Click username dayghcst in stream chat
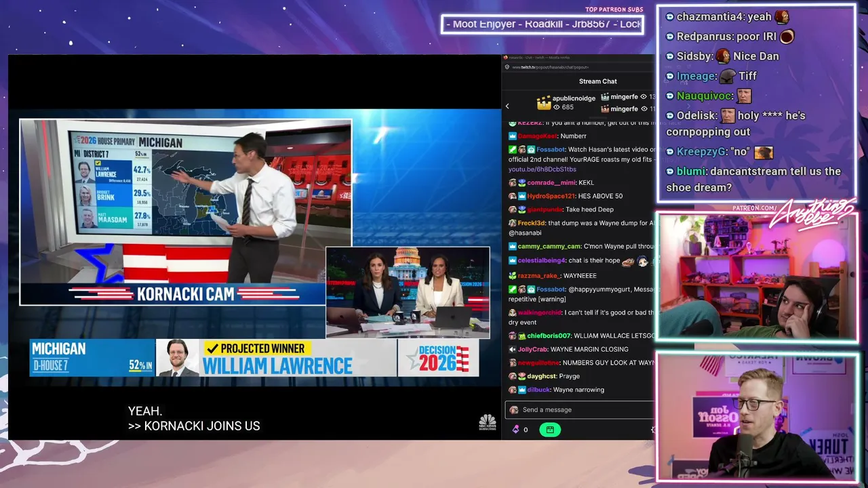The image size is (868, 488). pyautogui.click(x=542, y=376)
